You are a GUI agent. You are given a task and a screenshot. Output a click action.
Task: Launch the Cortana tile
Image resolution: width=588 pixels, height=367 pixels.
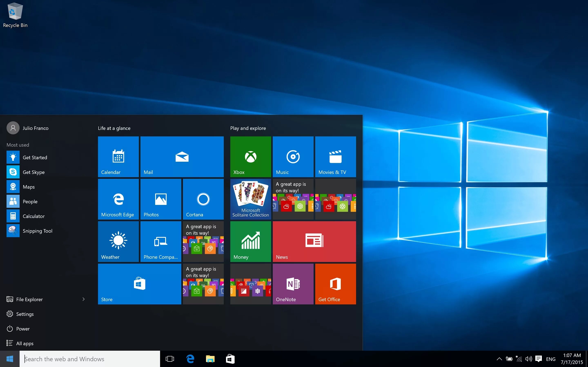pyautogui.click(x=203, y=199)
